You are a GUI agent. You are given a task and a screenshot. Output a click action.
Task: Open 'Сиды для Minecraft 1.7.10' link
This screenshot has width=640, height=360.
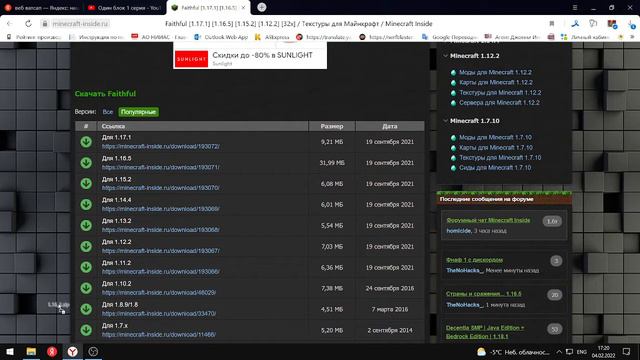pyautogui.click(x=495, y=168)
